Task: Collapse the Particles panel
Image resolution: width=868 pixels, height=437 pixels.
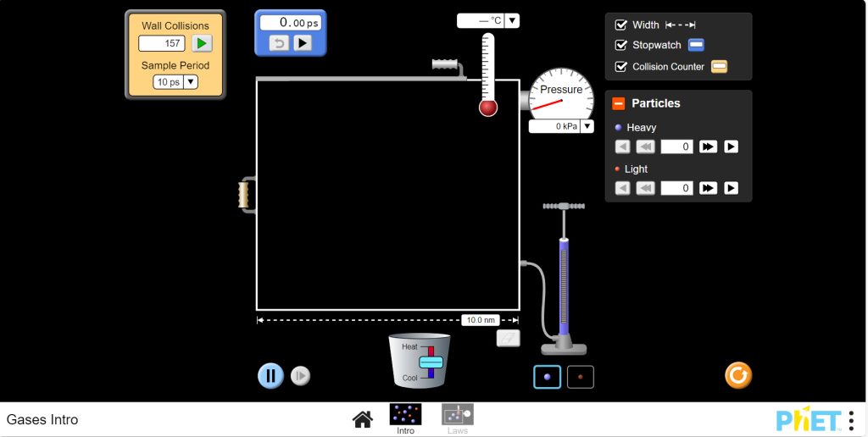Action: coord(619,103)
